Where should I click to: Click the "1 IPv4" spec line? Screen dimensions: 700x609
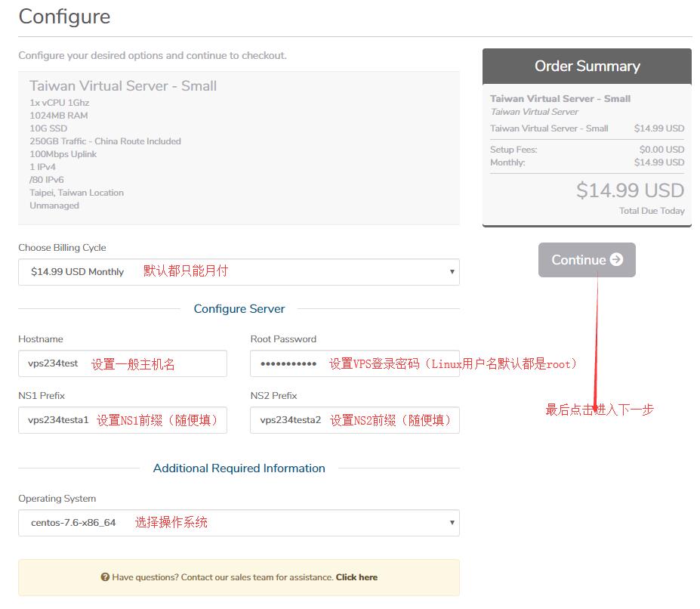42,167
